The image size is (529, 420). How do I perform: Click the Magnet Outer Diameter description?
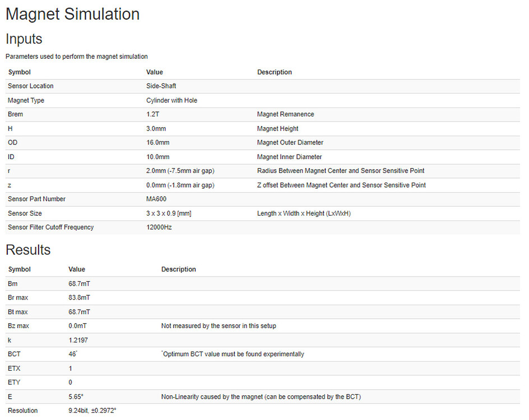pyautogui.click(x=290, y=143)
